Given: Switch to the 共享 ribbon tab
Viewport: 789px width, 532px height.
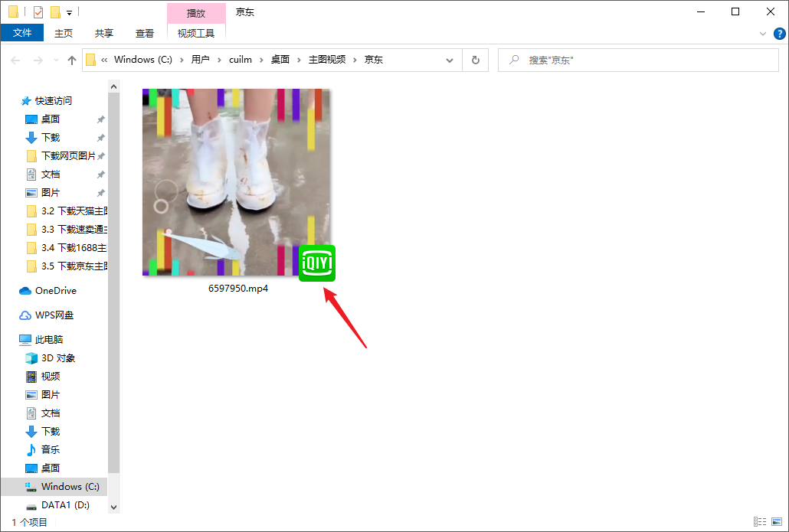Looking at the screenshot, I should pyautogui.click(x=103, y=33).
